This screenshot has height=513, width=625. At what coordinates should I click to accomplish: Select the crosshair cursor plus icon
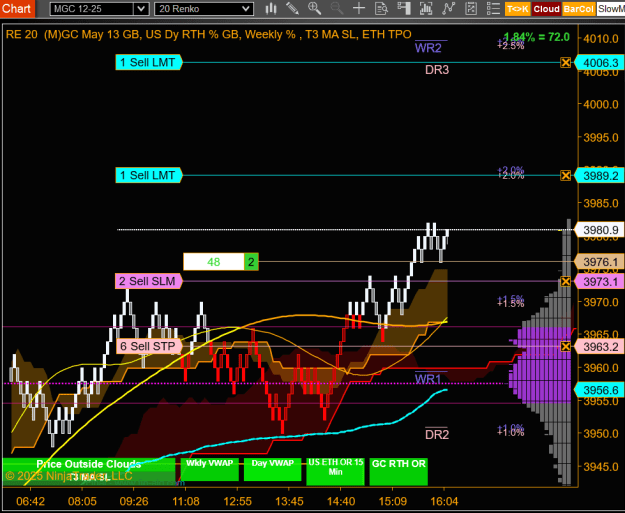(359, 8)
